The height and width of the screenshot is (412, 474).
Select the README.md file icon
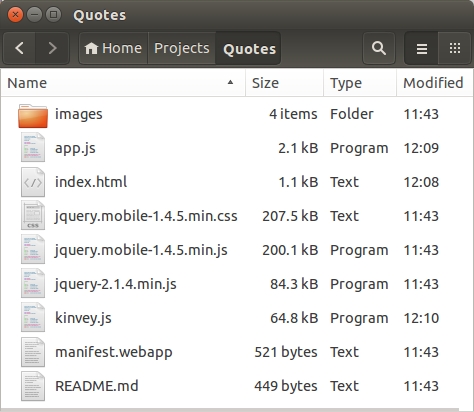(33, 386)
